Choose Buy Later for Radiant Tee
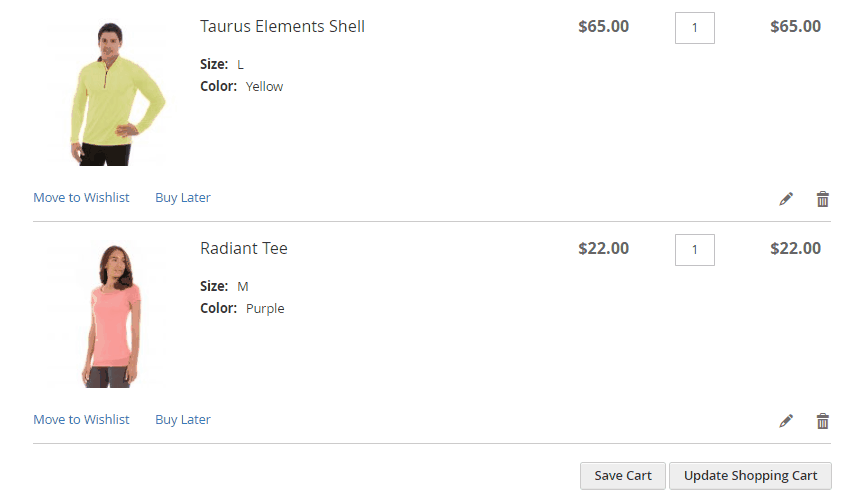This screenshot has width=856, height=497. (183, 419)
